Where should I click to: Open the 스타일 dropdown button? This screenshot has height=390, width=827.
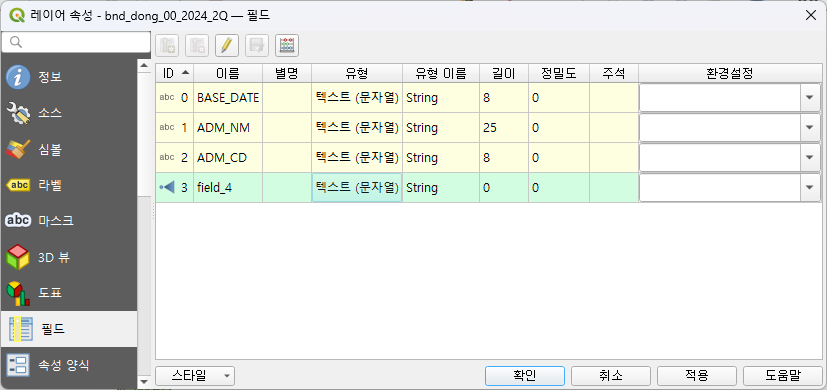point(195,376)
